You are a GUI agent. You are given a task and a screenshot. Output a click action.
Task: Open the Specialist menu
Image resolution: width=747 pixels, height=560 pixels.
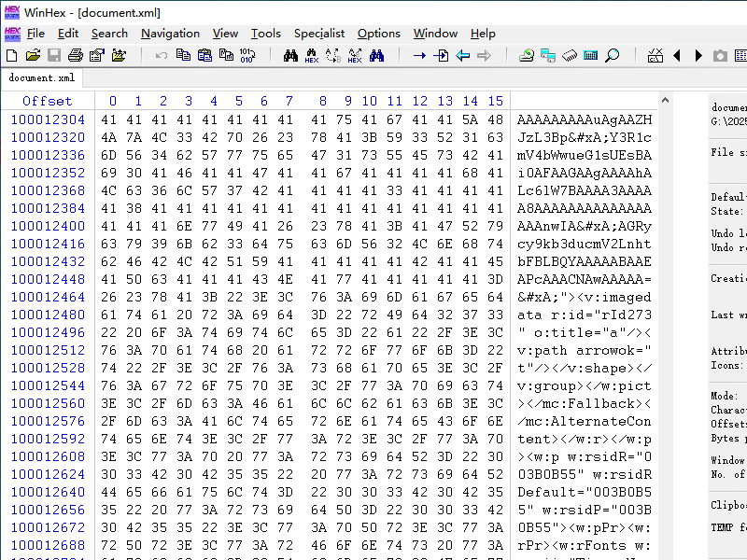(319, 34)
